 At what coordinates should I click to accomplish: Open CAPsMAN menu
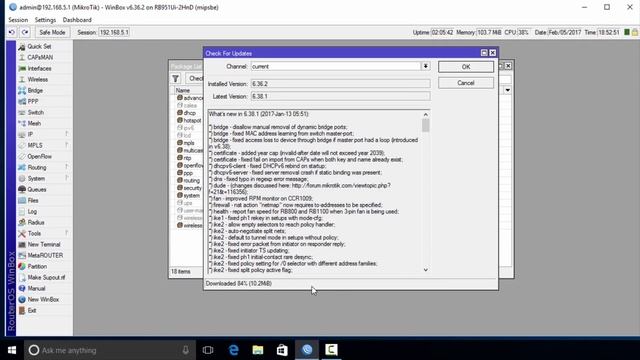coord(40,58)
